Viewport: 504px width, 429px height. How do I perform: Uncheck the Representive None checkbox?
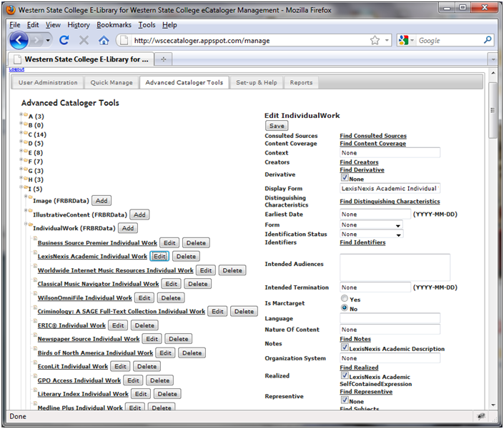pyautogui.click(x=345, y=400)
